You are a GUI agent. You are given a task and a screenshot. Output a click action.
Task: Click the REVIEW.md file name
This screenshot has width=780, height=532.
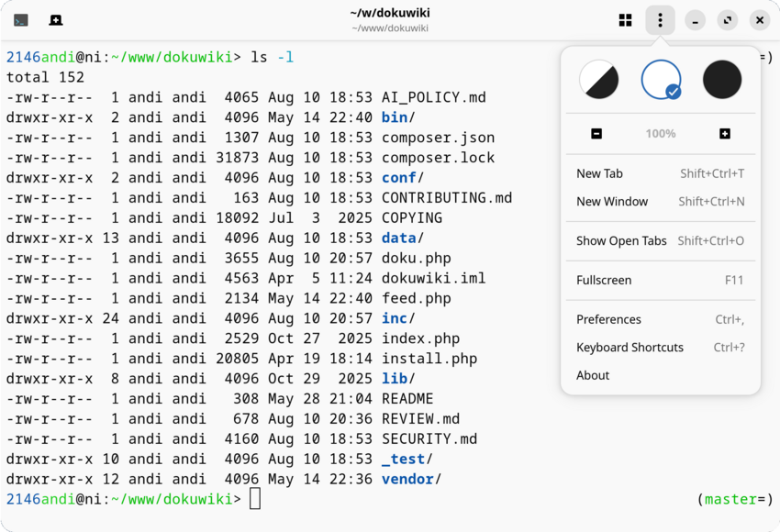point(421,418)
